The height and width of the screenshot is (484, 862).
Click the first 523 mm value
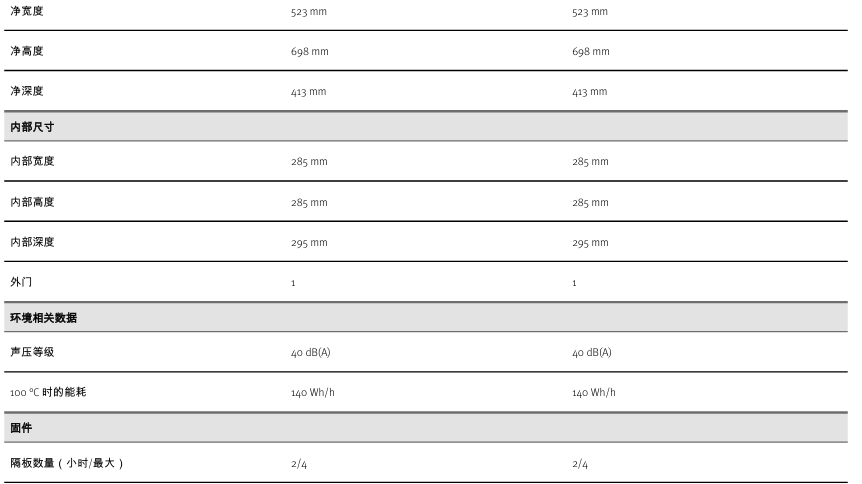coord(309,12)
